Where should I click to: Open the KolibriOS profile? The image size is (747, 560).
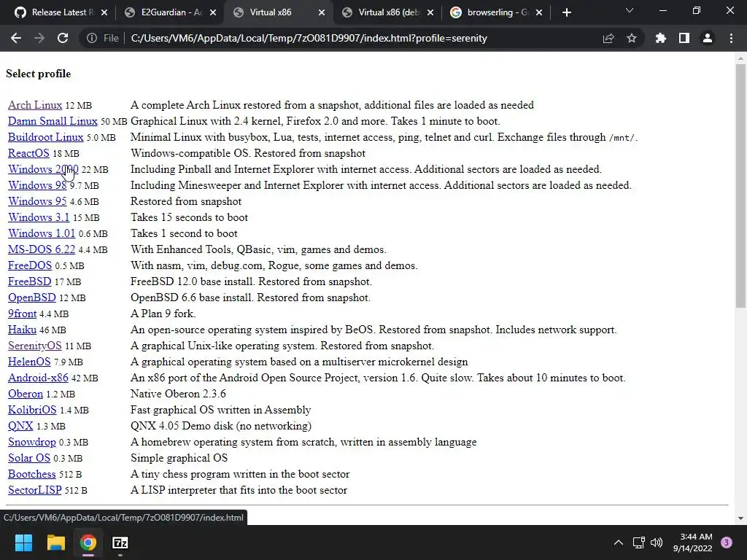(32, 410)
